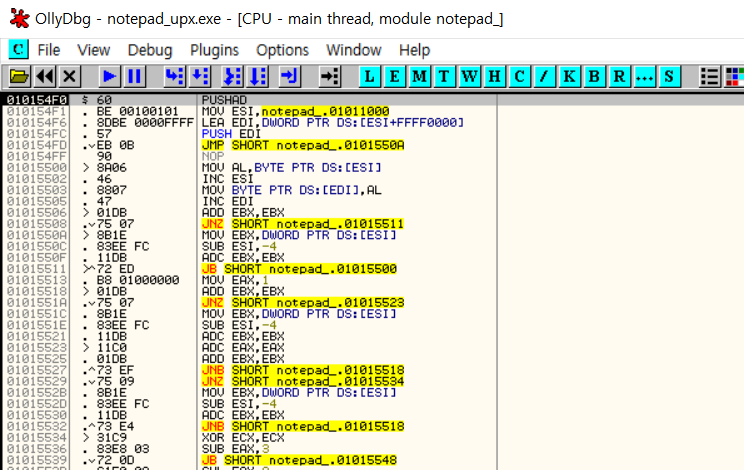Select LEA EDI,DWORD PTR DS:[ESI+FFFF0000] line
This screenshot has height=470, width=744.
pos(333,123)
